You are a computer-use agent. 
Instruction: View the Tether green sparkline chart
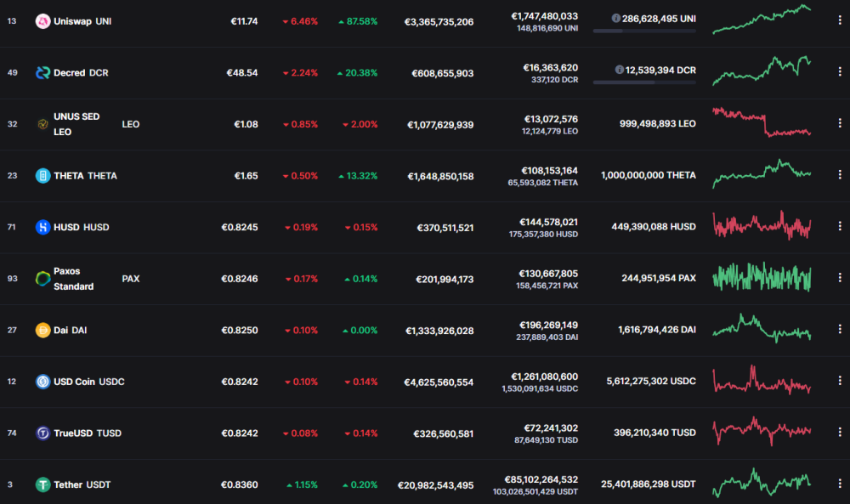click(x=762, y=483)
